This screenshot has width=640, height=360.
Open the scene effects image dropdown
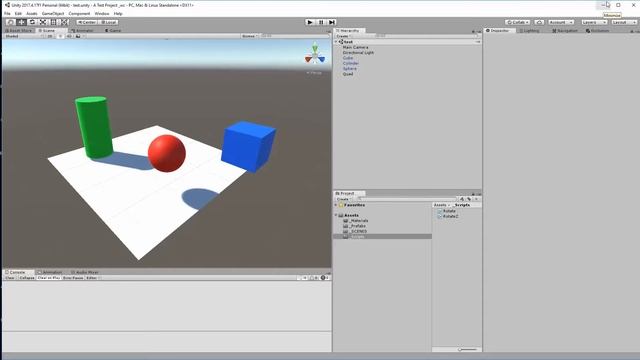(x=80, y=36)
